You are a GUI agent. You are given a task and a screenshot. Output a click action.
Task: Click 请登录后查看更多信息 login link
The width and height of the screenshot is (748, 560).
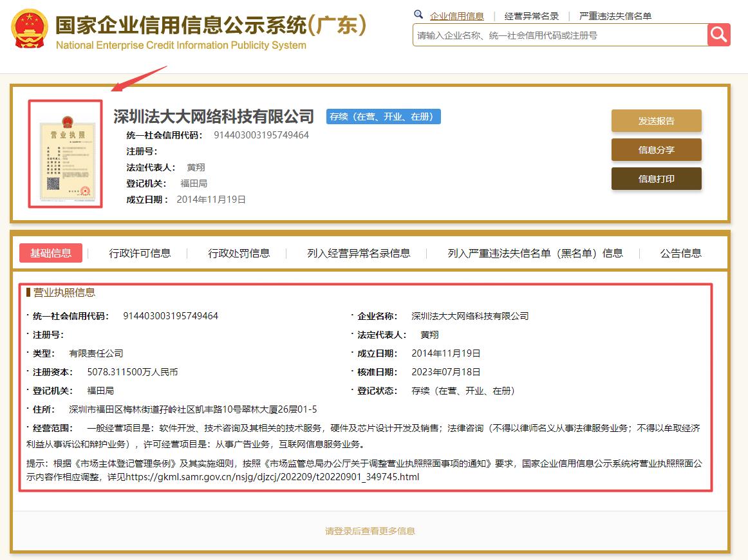(370, 531)
